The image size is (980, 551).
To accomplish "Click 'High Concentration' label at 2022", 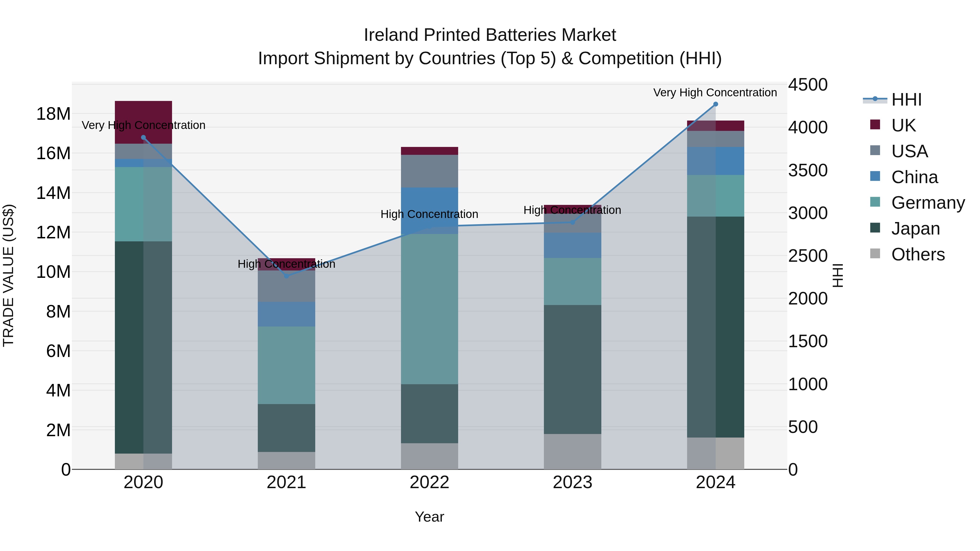I will click(x=430, y=214).
